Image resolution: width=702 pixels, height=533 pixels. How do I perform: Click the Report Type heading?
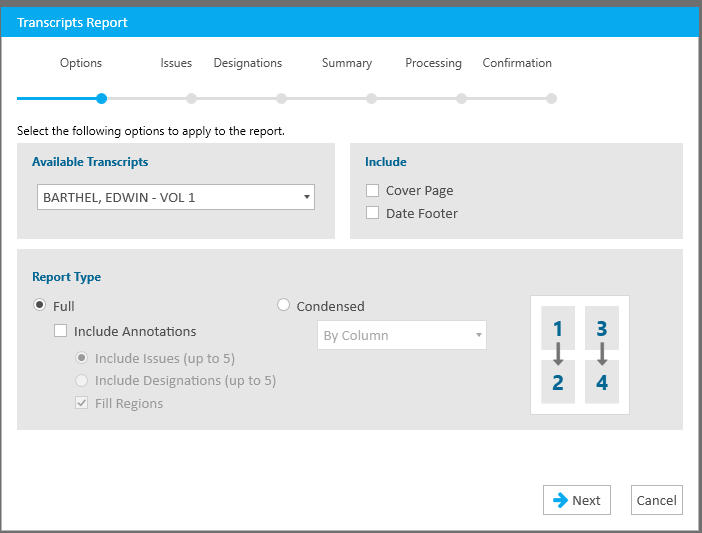tap(66, 277)
